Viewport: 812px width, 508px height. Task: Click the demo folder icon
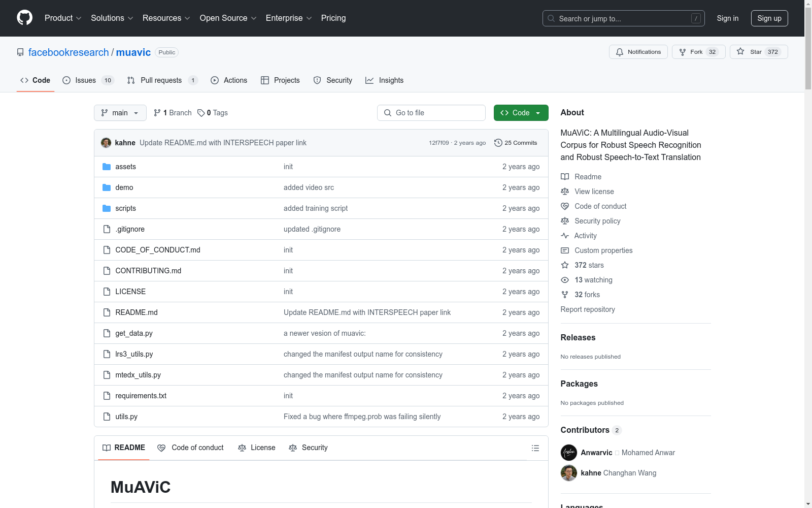tap(107, 187)
